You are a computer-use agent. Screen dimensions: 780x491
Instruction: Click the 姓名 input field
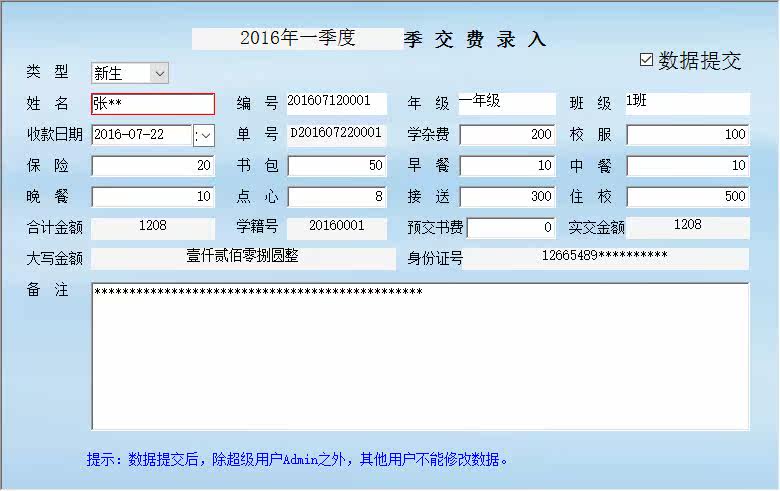[153, 104]
